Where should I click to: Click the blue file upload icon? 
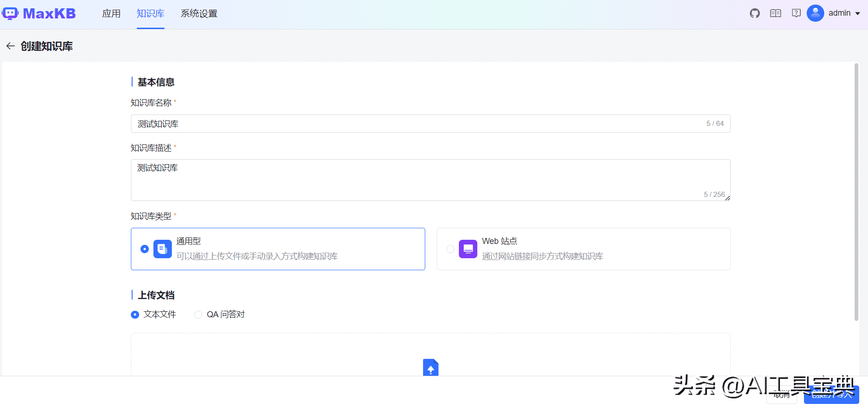pyautogui.click(x=430, y=368)
